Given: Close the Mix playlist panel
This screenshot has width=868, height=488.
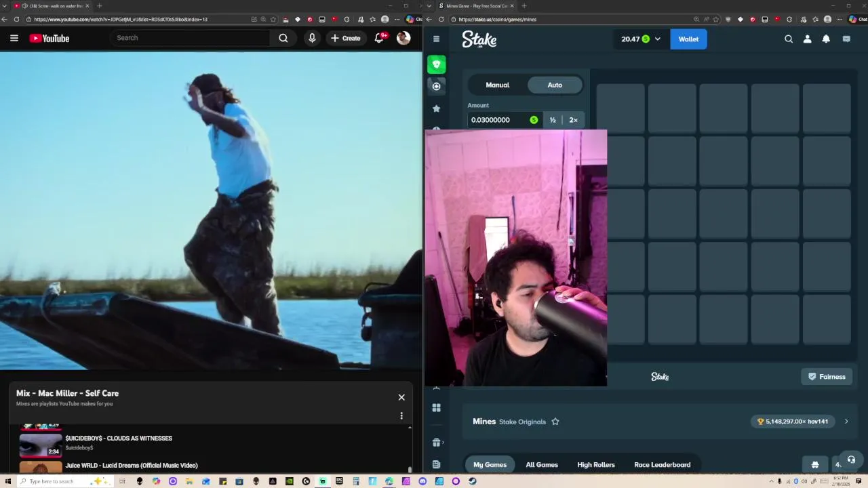Looking at the screenshot, I should point(401,397).
